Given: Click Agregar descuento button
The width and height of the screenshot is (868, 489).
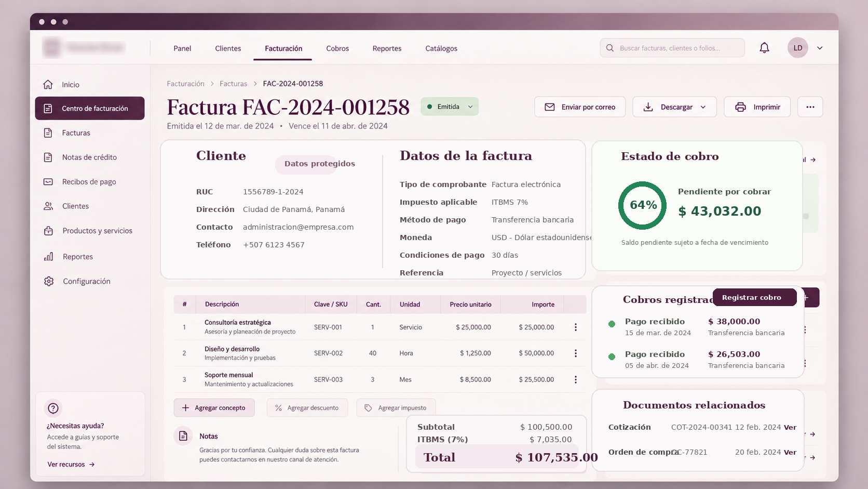Looking at the screenshot, I should (307, 407).
